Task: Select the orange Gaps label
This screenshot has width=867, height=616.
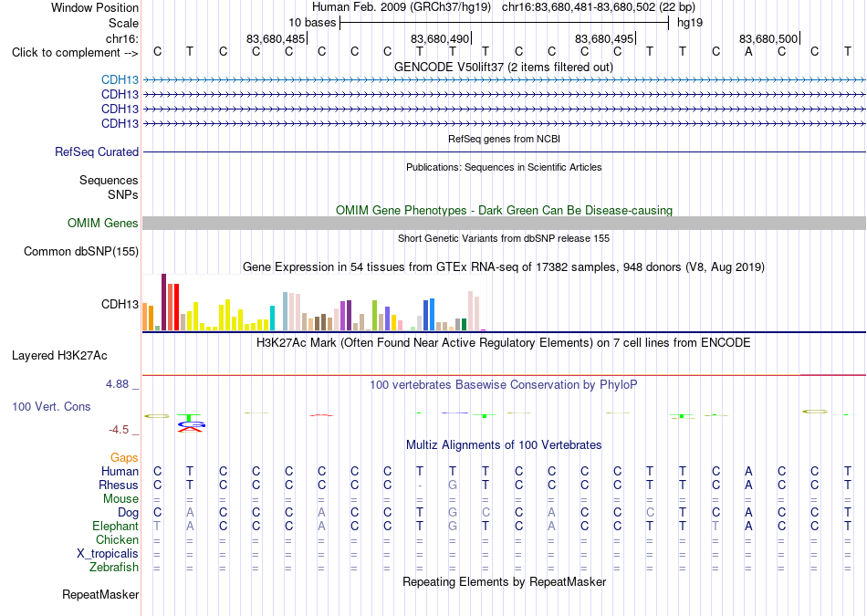Action: [x=124, y=457]
